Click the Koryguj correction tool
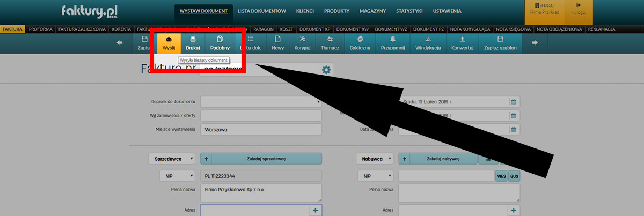Viewport: 644px width, 216px height. [302, 43]
